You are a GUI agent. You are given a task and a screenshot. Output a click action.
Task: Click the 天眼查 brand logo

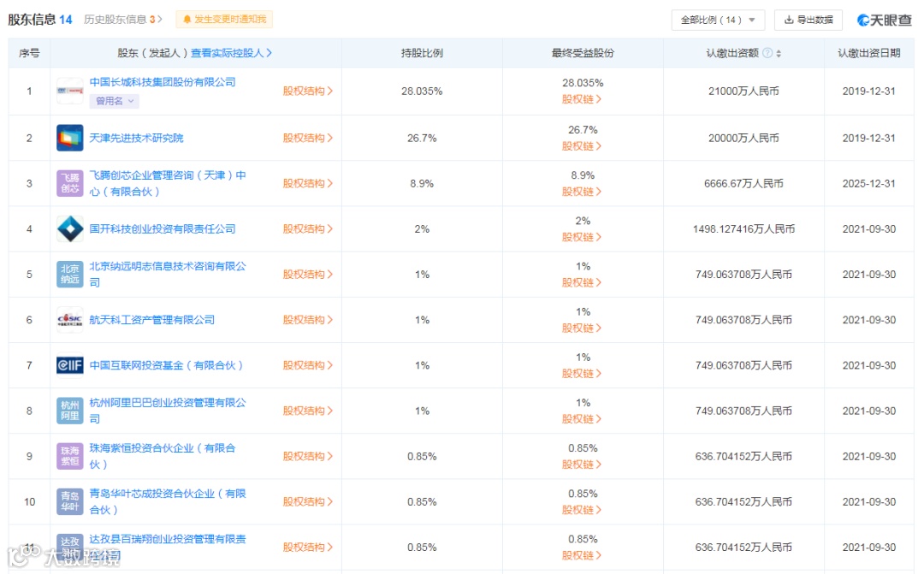click(885, 20)
